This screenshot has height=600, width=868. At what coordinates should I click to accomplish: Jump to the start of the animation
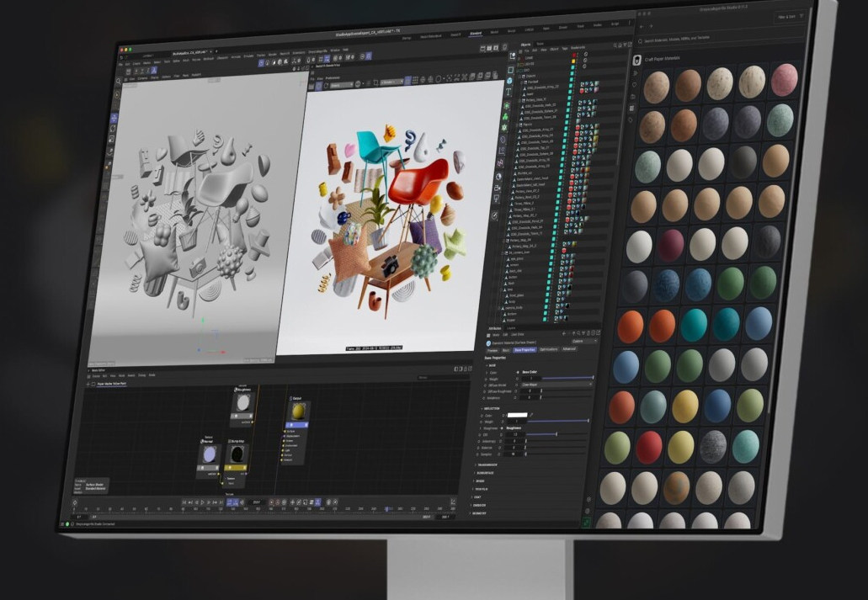184,502
